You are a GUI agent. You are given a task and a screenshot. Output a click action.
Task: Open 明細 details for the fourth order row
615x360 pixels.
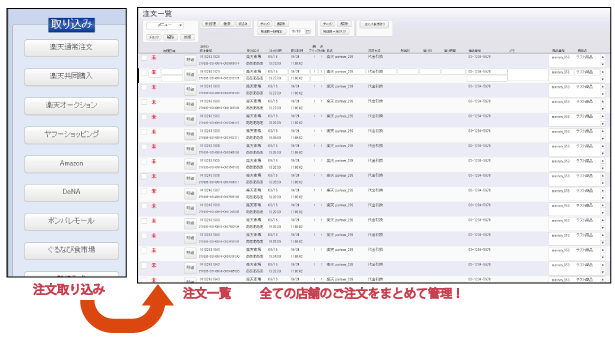point(190,104)
